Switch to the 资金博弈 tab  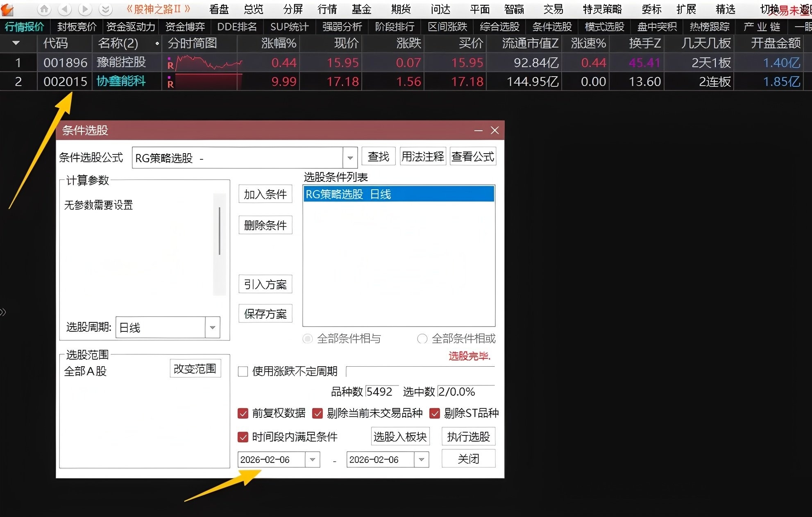(x=185, y=27)
